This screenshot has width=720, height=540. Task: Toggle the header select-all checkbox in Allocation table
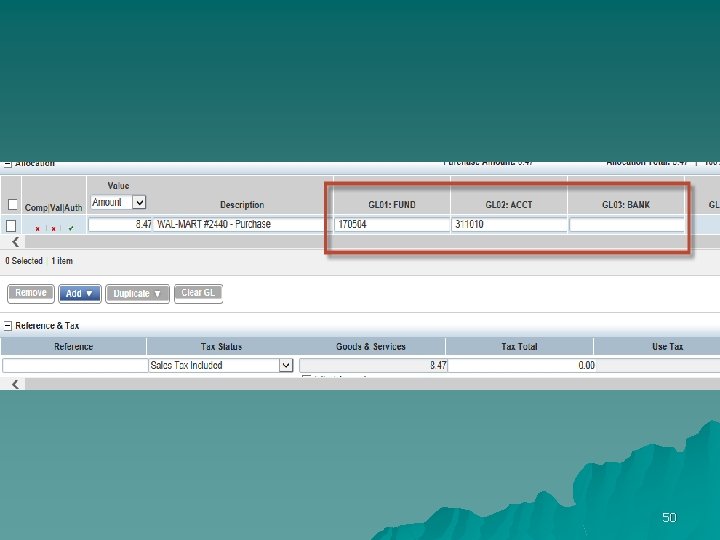point(13,204)
